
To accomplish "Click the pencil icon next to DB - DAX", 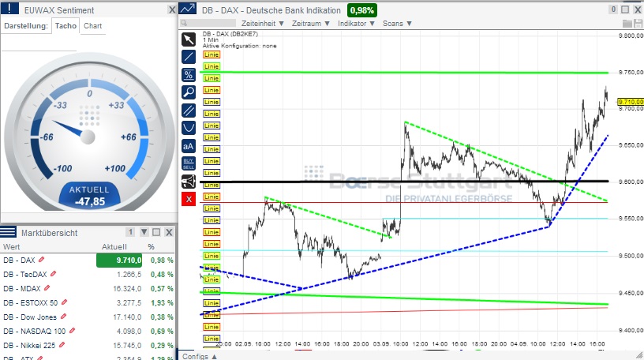I will tap(42, 260).
